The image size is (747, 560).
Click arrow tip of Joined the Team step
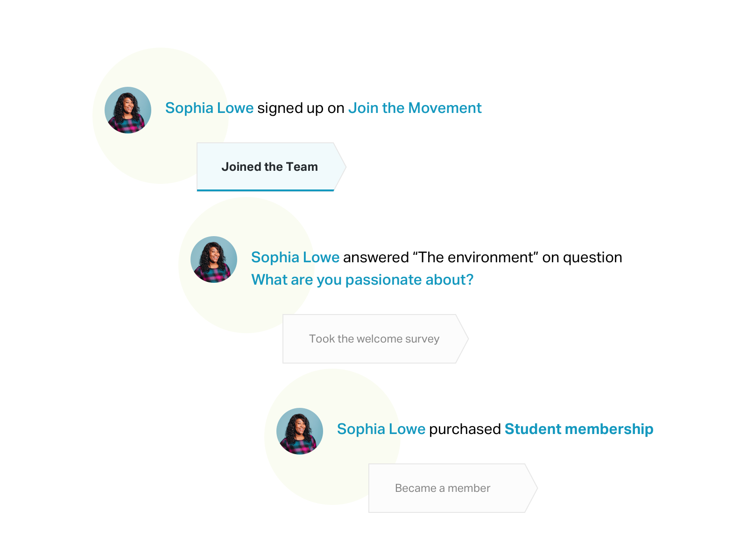341,167
